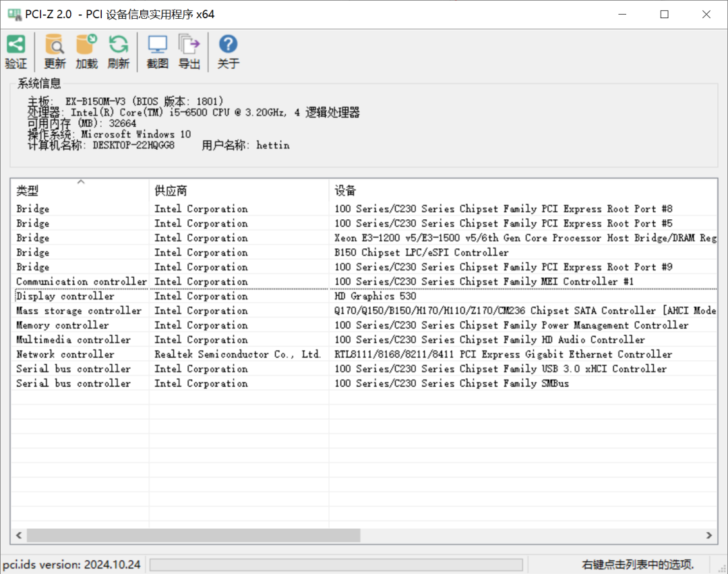Click the pci.ids version status text
The image size is (728, 574).
71,565
